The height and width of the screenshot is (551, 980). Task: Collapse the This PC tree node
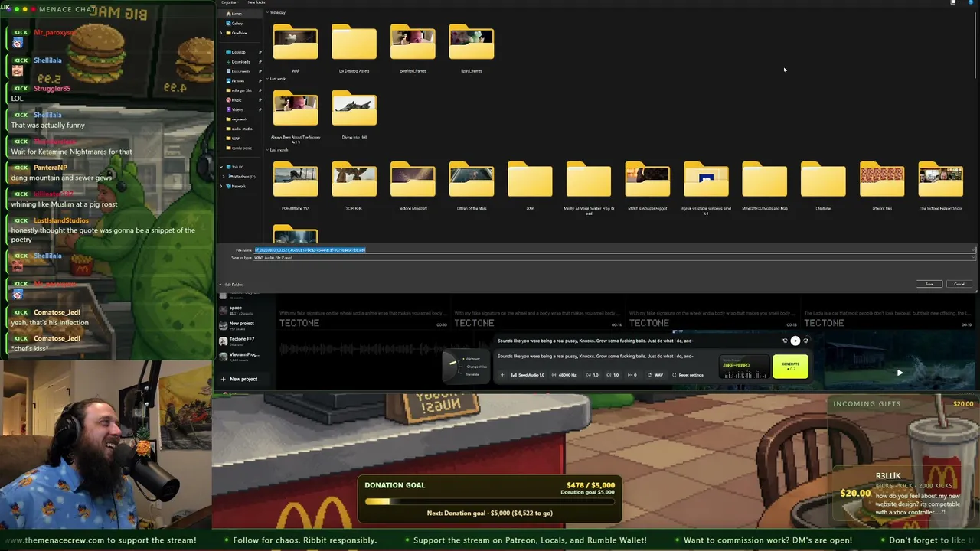point(221,167)
